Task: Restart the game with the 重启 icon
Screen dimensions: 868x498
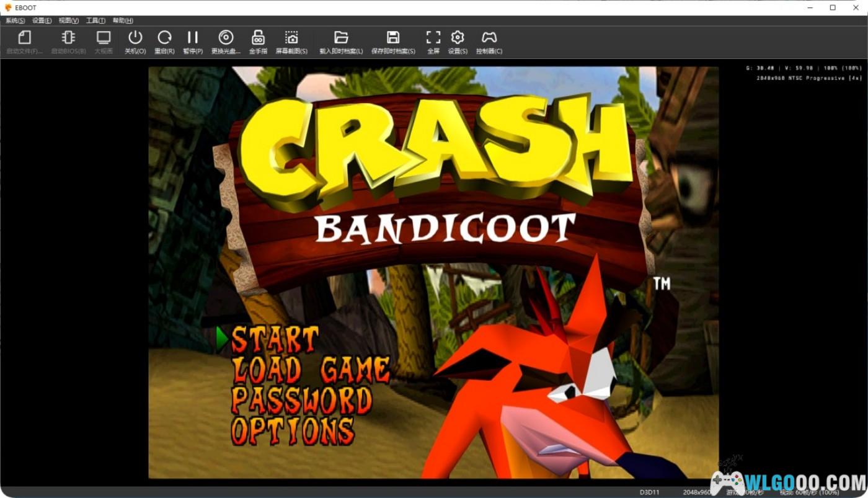Action: click(164, 38)
